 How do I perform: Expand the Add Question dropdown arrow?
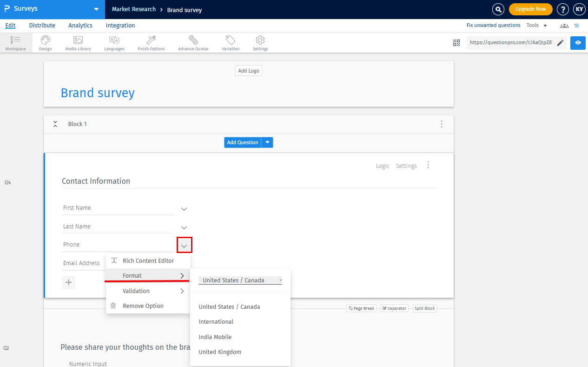click(x=267, y=142)
